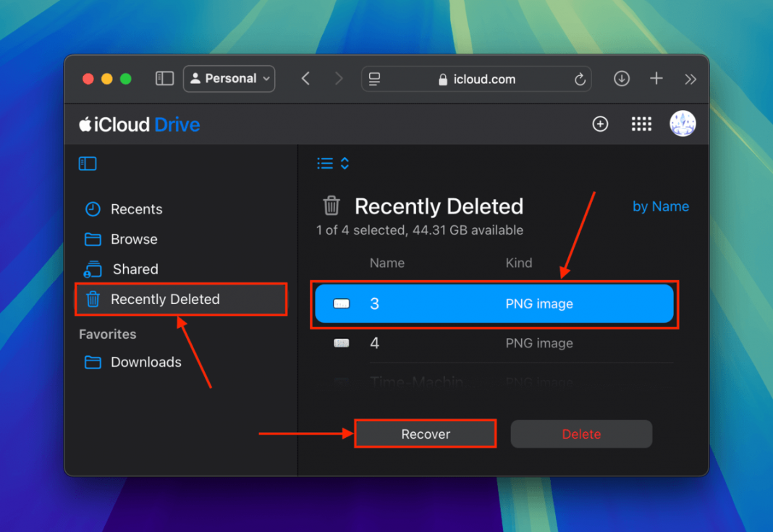773x532 pixels.
Task: Check the checkbox for file 4
Action: (341, 343)
